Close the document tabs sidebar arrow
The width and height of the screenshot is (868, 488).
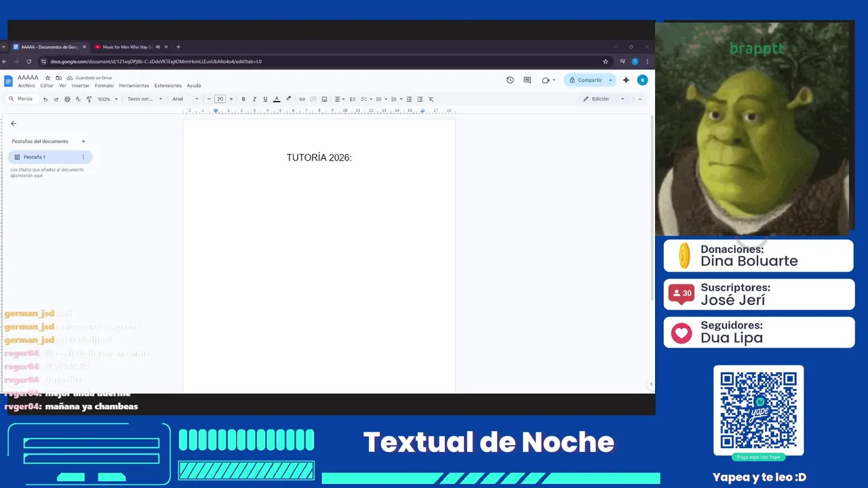coord(14,123)
